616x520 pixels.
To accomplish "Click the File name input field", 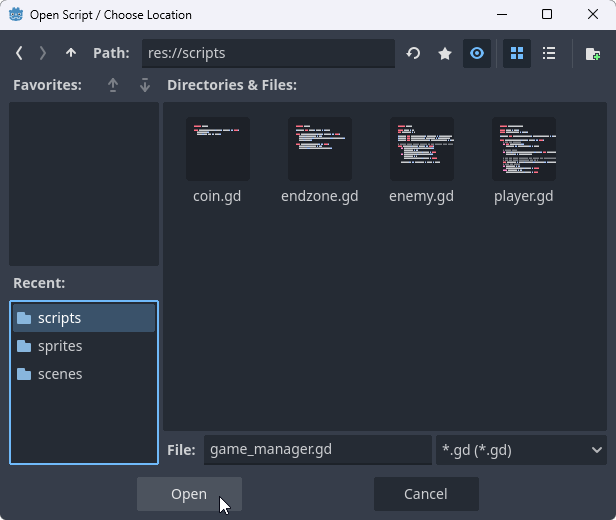I will click(317, 450).
